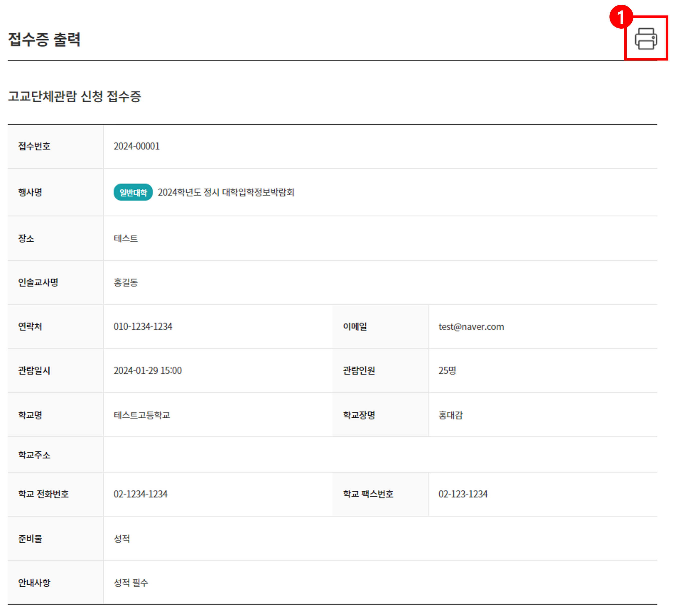This screenshot has width=680, height=616.
Task: Click the printer icon to print receipt
Action: [646, 39]
